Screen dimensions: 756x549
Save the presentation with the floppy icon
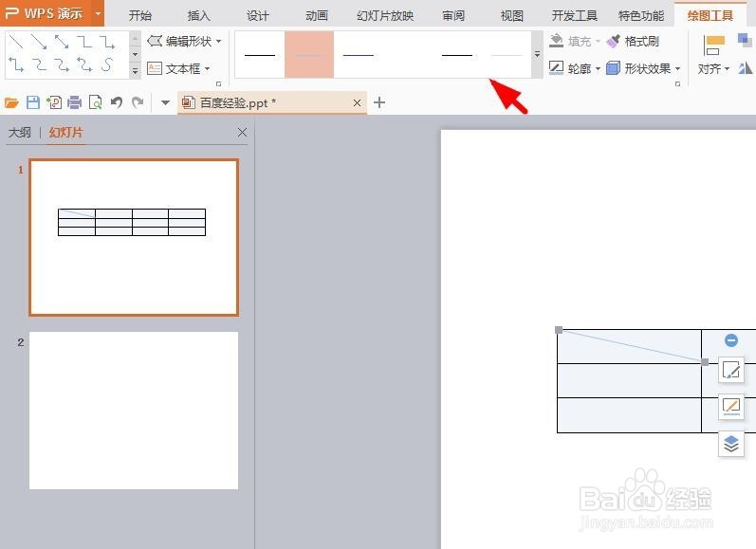click(x=33, y=102)
